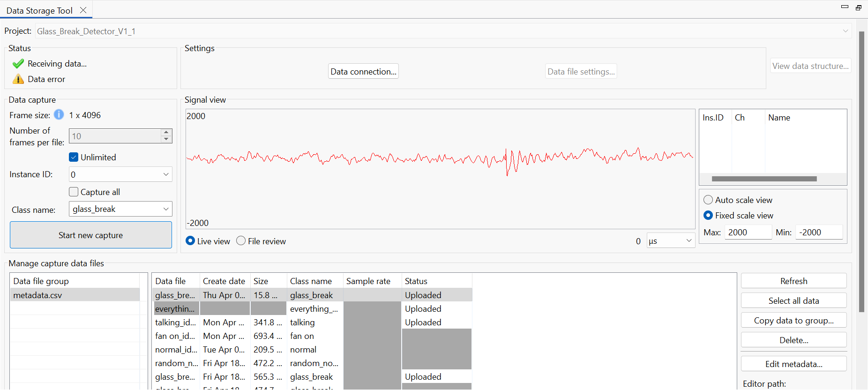Screen dimensions: 868x390
Task: Uncheck the Unlimited checkbox
Action: tap(74, 157)
